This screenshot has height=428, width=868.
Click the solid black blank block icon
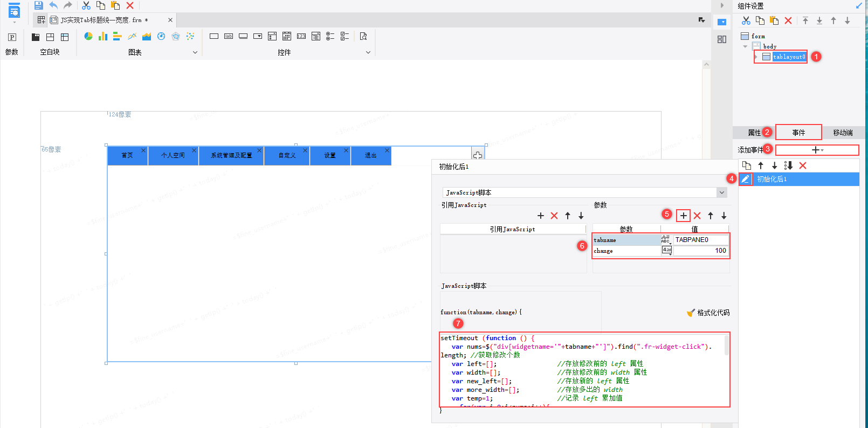(x=36, y=37)
